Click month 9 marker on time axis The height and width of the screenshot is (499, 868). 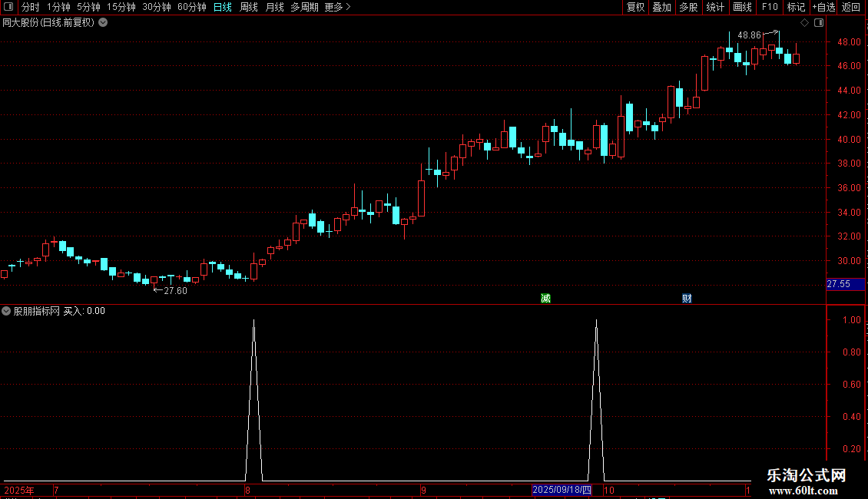click(423, 491)
